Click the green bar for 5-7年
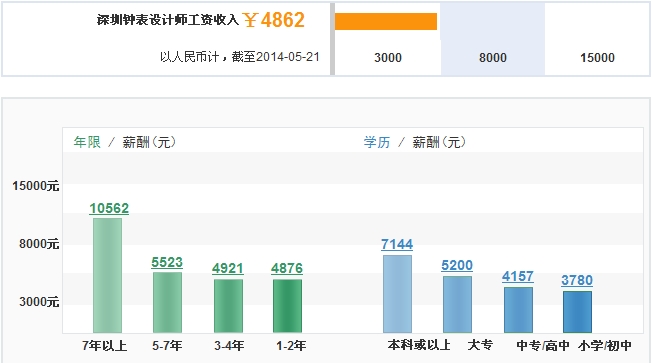 pyautogui.click(x=168, y=302)
